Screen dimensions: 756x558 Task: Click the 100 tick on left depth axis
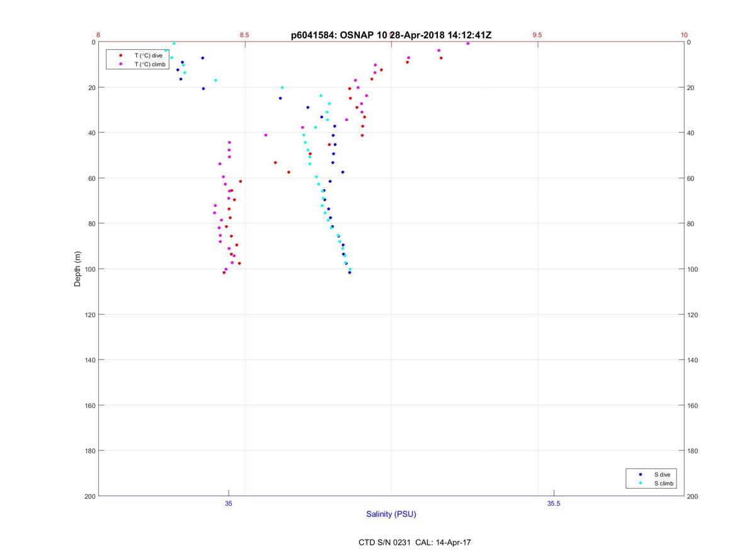(x=89, y=269)
